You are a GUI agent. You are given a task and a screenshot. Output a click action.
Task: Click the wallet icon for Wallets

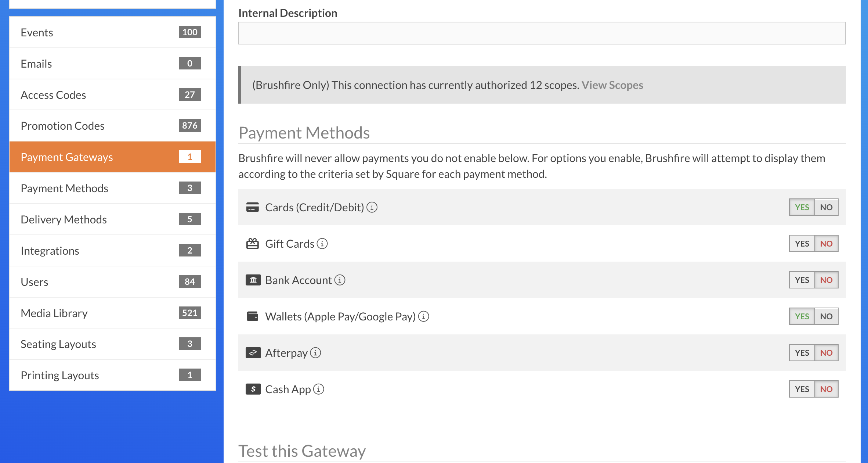[x=253, y=316]
